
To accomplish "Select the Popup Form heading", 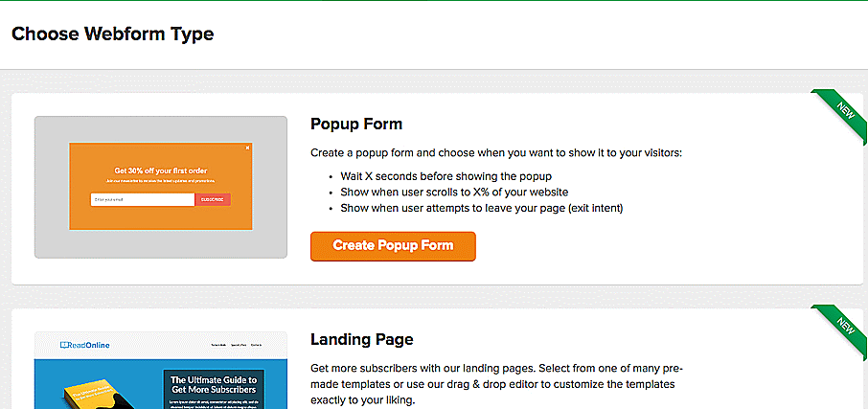I will pyautogui.click(x=356, y=125).
